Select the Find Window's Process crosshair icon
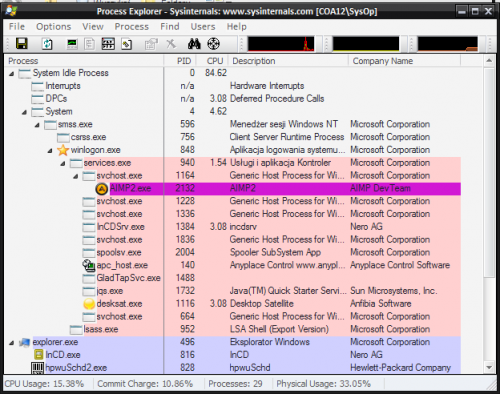Viewport: 500px width, 394px height. click(213, 44)
